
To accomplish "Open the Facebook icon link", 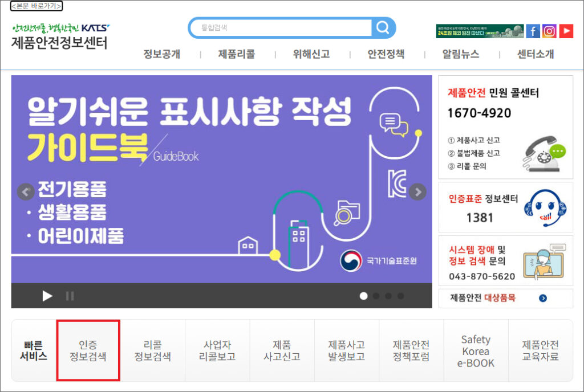I will pos(533,31).
